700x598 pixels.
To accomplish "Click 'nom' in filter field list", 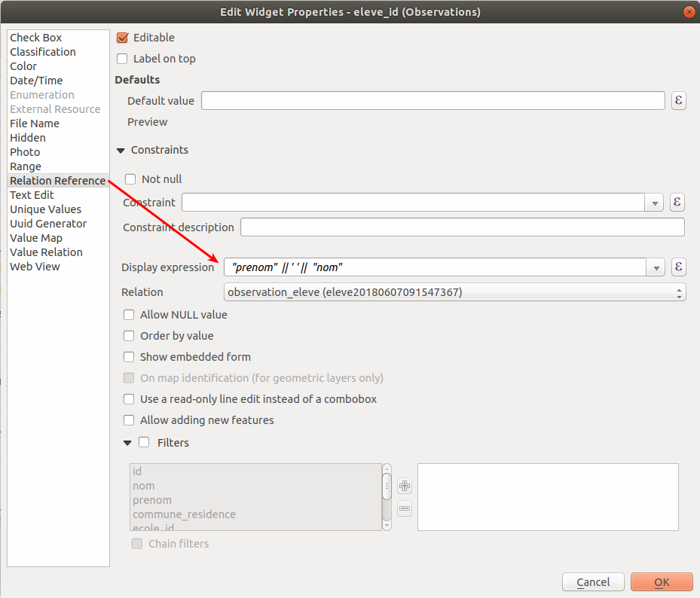I will [x=255, y=486].
